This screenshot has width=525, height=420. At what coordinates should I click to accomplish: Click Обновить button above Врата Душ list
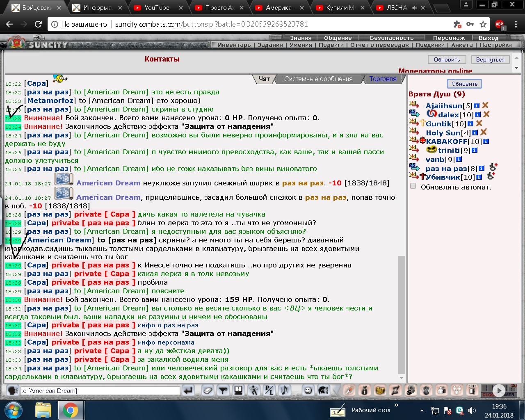pos(464,84)
